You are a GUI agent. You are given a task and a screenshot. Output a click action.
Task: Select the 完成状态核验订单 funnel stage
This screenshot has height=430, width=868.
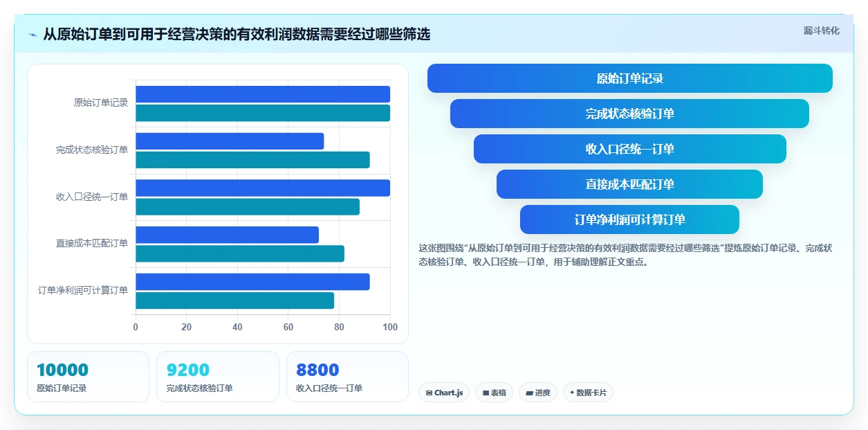pyautogui.click(x=629, y=114)
